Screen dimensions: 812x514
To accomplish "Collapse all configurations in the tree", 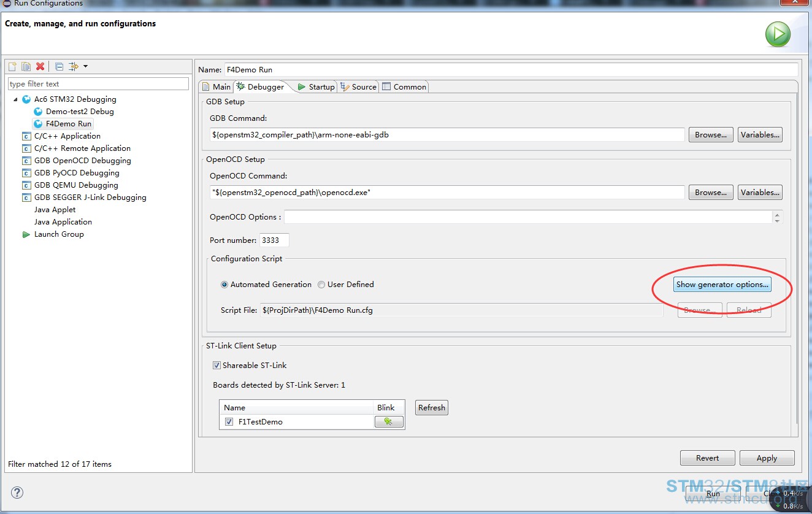I will (59, 66).
